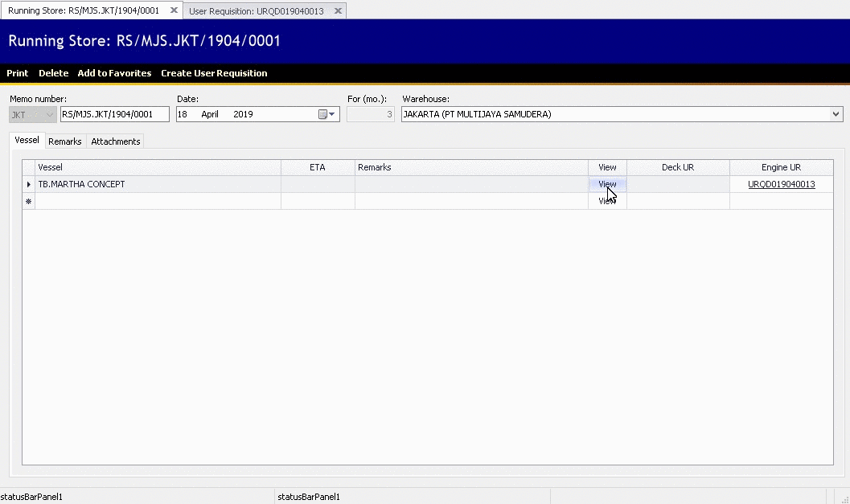Open the Attachments tab

[x=116, y=141]
